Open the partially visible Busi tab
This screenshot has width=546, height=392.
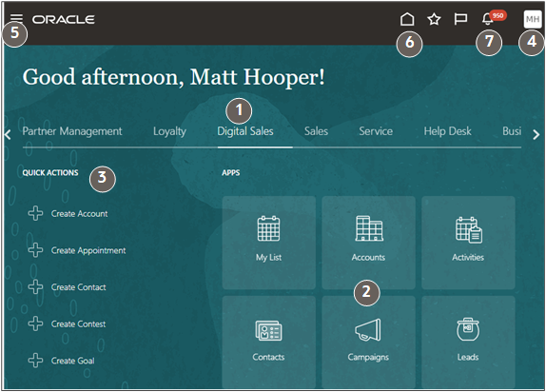click(x=512, y=131)
